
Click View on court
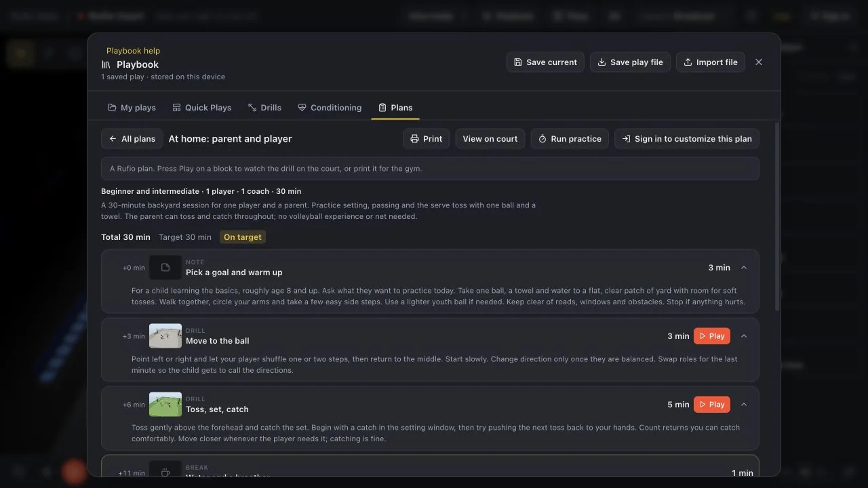coord(490,139)
